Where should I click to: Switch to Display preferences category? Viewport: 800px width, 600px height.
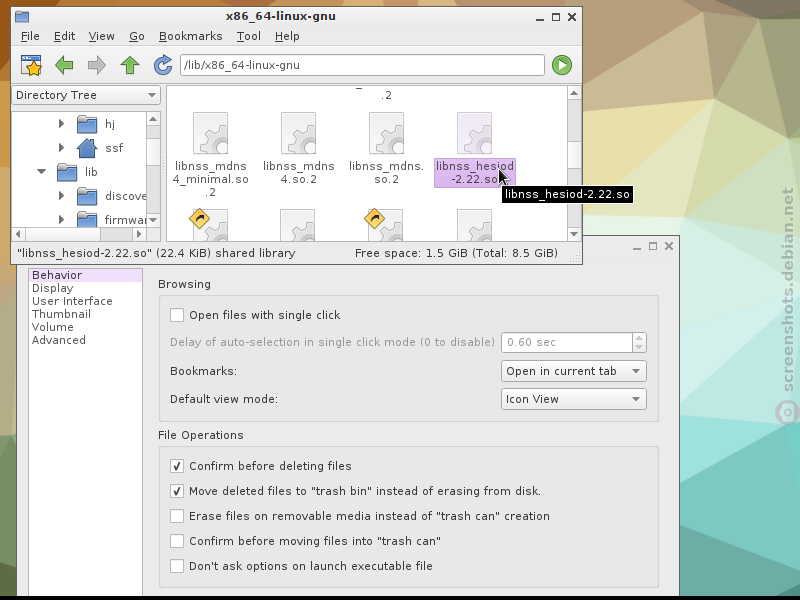(x=85, y=288)
